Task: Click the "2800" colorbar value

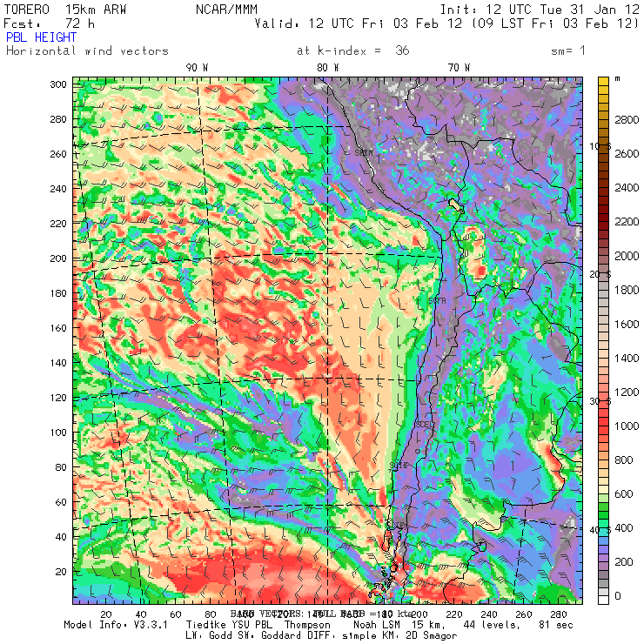Action: coord(627,119)
